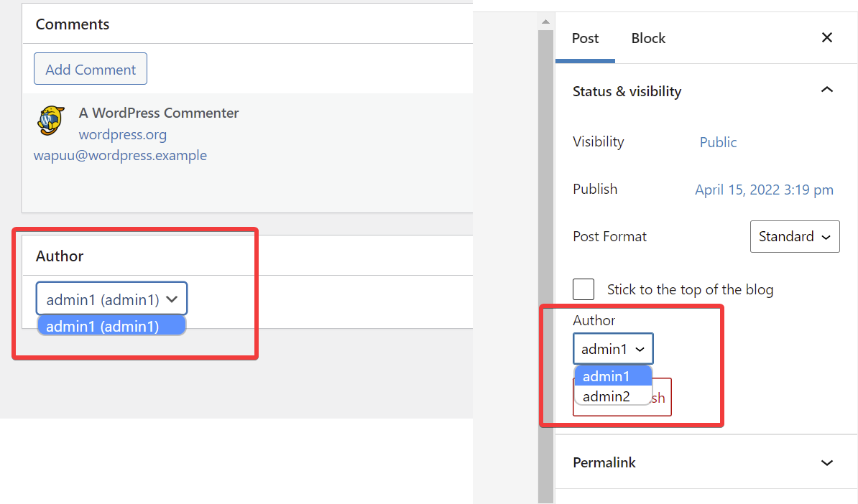Viewport: 858px width, 504px height.
Task: Open the wordpress.org link
Action: click(122, 134)
